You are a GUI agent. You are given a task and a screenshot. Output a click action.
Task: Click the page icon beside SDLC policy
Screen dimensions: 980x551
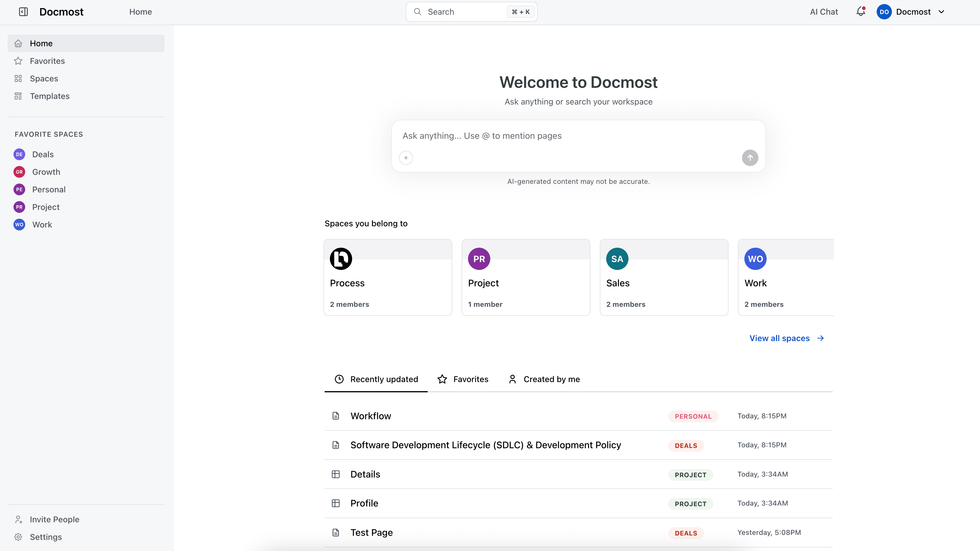tap(335, 445)
